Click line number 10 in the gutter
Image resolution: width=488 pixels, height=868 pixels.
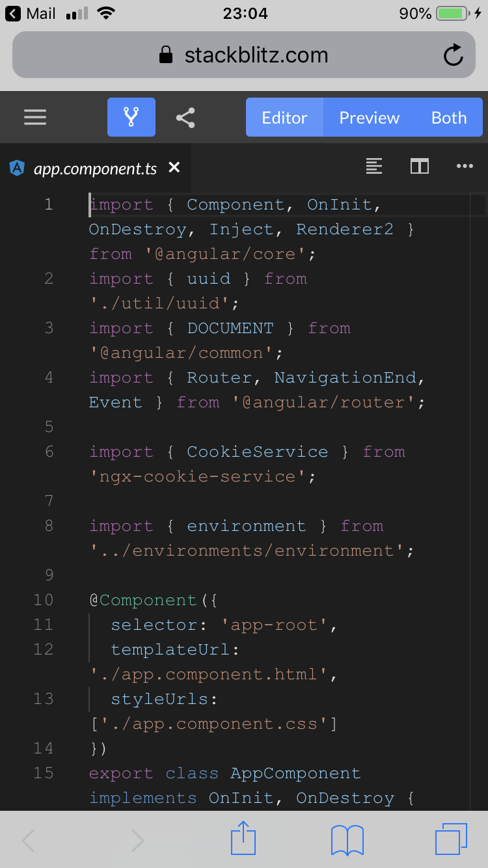click(x=44, y=600)
